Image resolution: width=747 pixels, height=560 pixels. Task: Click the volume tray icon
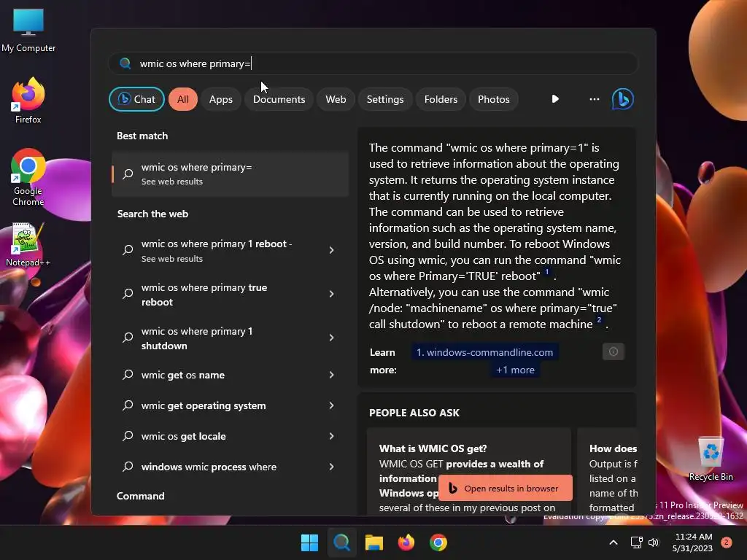[x=654, y=542]
